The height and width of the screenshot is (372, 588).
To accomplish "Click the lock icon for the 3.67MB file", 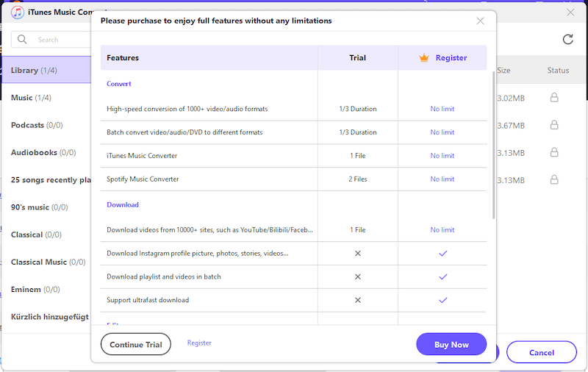I will 554,125.
